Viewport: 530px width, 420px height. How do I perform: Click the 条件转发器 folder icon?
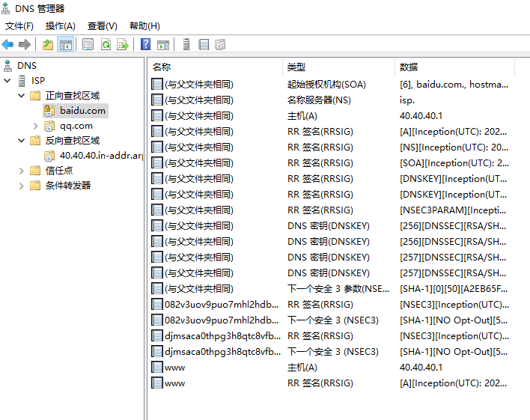[x=35, y=186]
